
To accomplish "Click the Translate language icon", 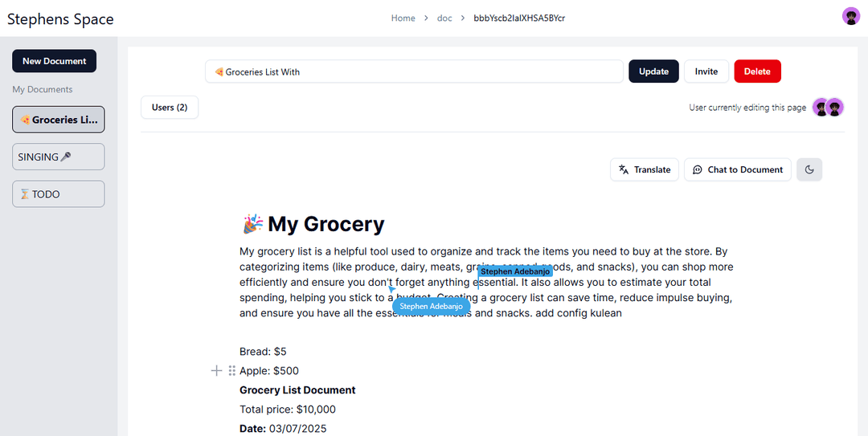I will [x=624, y=169].
